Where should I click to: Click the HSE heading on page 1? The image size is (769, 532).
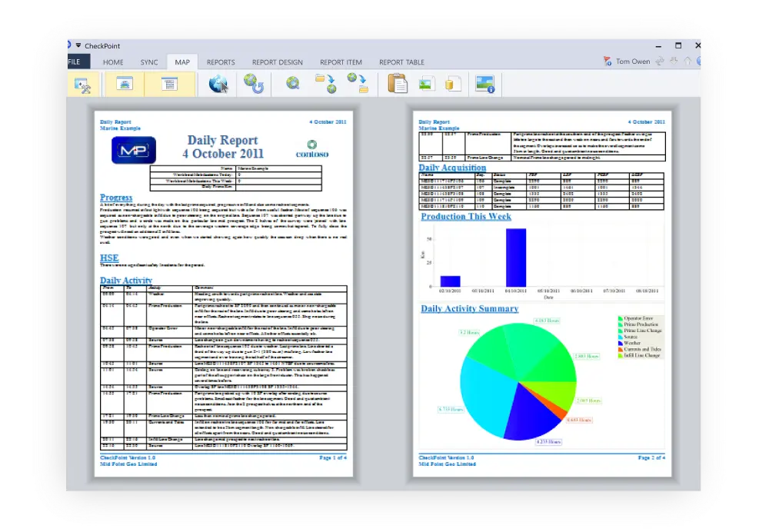pos(109,258)
